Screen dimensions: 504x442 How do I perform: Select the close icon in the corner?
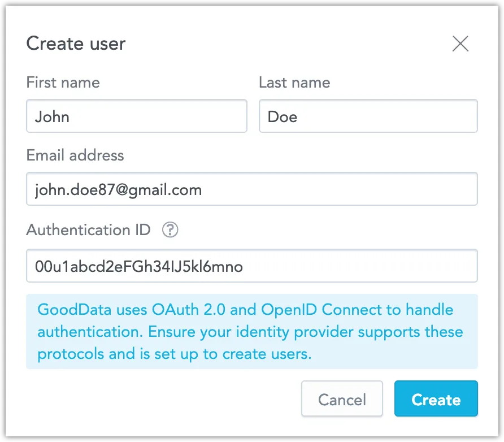tap(460, 44)
